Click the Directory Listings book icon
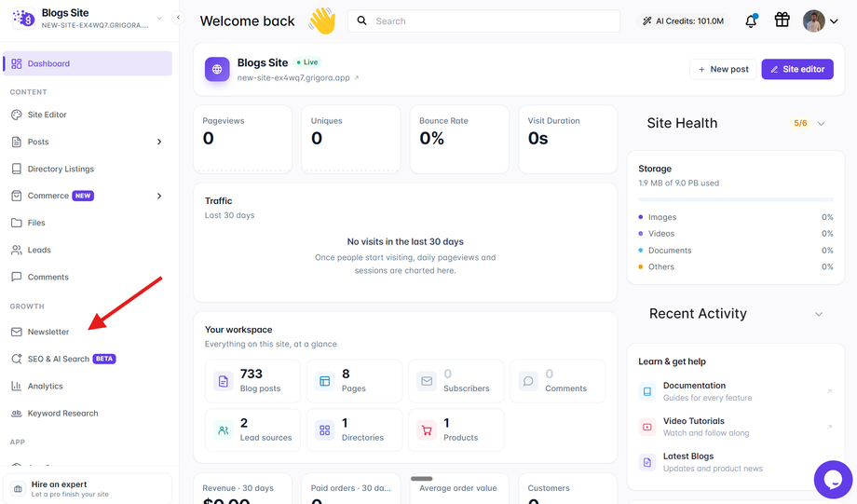857x504 pixels. click(17, 169)
